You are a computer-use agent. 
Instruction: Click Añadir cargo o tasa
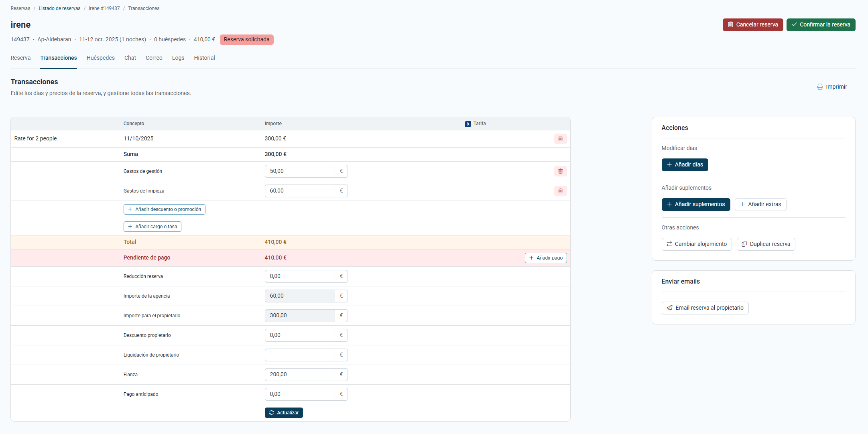[152, 227]
